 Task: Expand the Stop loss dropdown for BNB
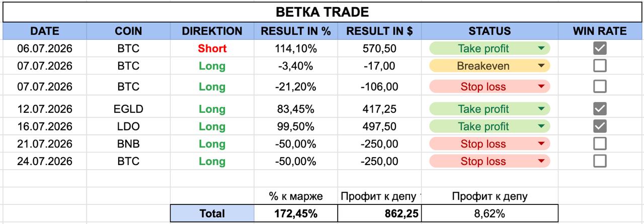tap(541, 144)
